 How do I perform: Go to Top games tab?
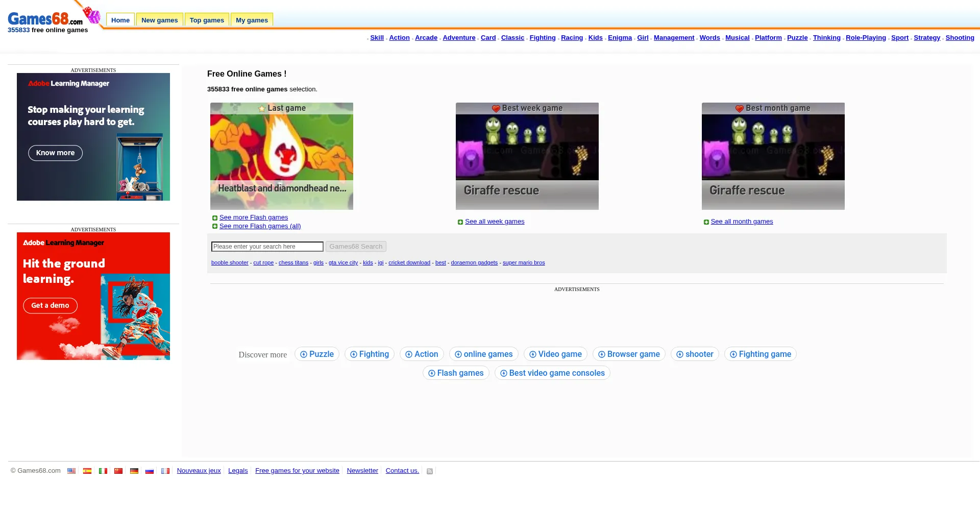[207, 20]
